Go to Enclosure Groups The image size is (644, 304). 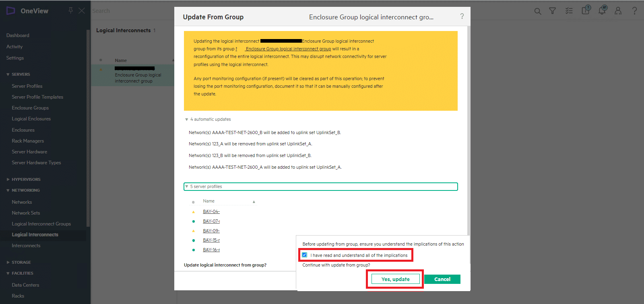tap(30, 108)
